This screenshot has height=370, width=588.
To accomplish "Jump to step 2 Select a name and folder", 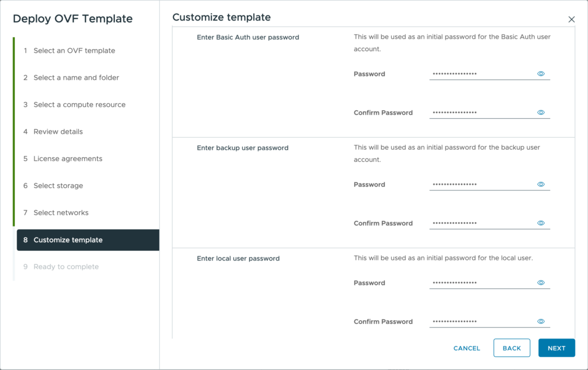I will 76,77.
